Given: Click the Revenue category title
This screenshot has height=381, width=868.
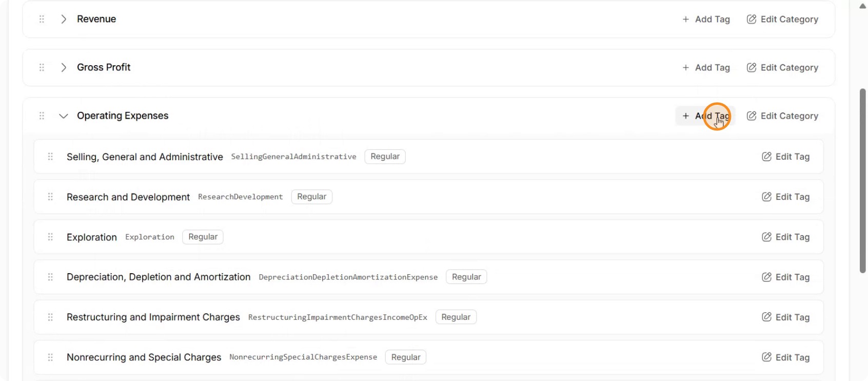Looking at the screenshot, I should click(x=96, y=19).
